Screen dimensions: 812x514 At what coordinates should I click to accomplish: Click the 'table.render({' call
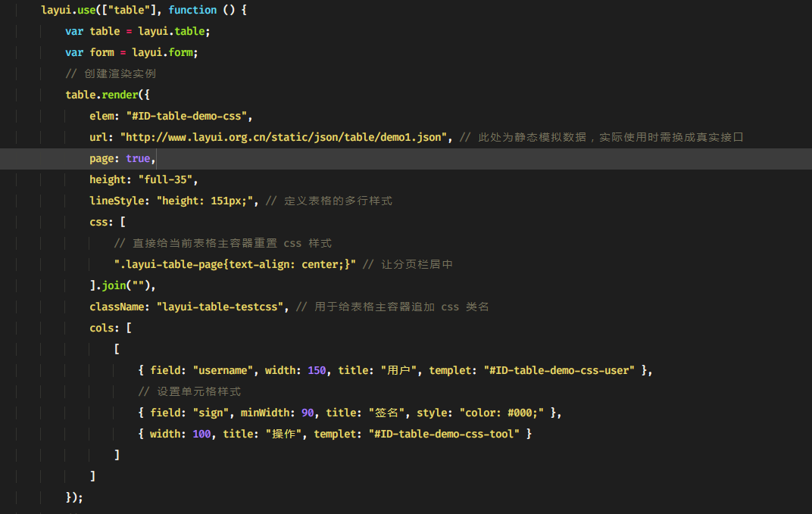[108, 95]
